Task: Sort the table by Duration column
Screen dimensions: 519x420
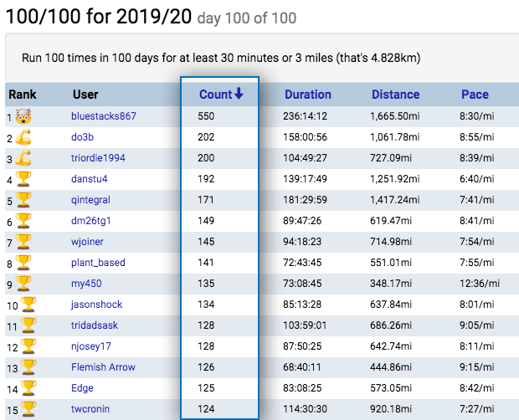Action: [x=307, y=95]
